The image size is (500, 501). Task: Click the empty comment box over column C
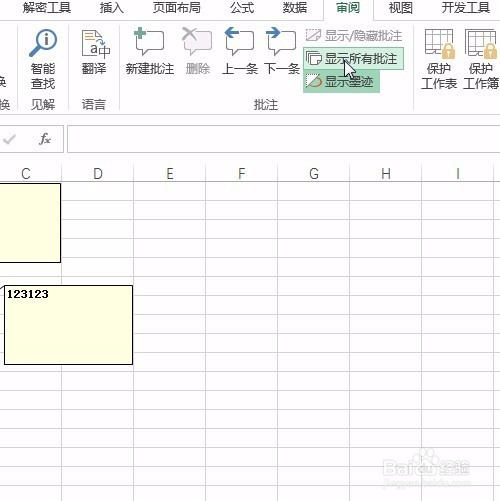coord(30,223)
